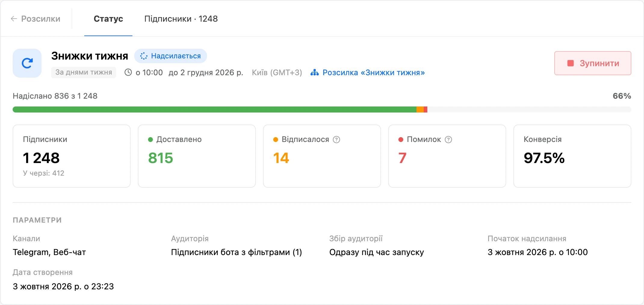
Task: Click the recurring broadcast refresh icon
Action: click(27, 63)
